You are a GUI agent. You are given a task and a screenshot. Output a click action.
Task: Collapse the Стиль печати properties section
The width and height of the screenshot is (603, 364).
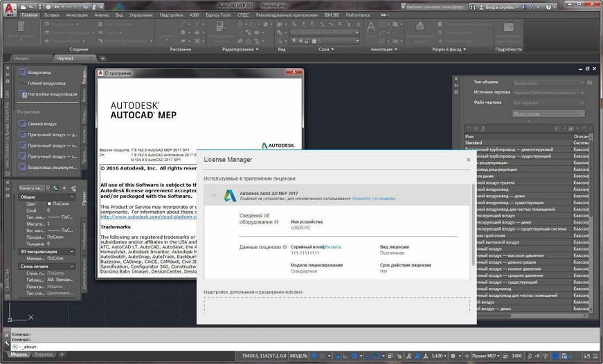pyautogui.click(x=71, y=266)
